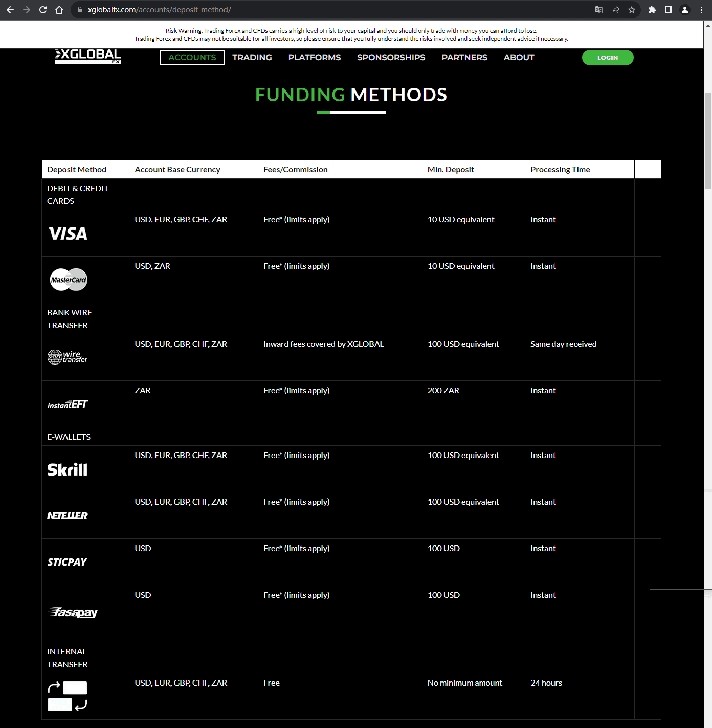Click the Account Base Currency header

tap(194, 169)
